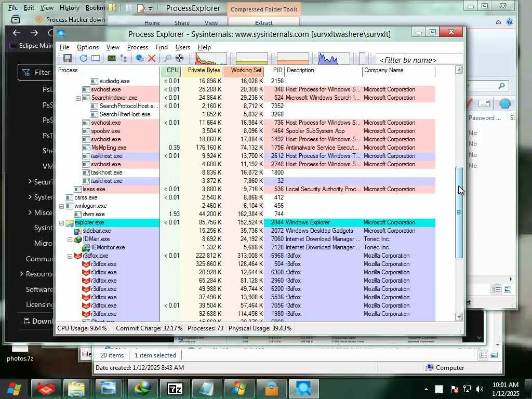Viewport: 532px width, 399px height.
Task: Click the explorer.exe folder icon
Action: pos(70,223)
